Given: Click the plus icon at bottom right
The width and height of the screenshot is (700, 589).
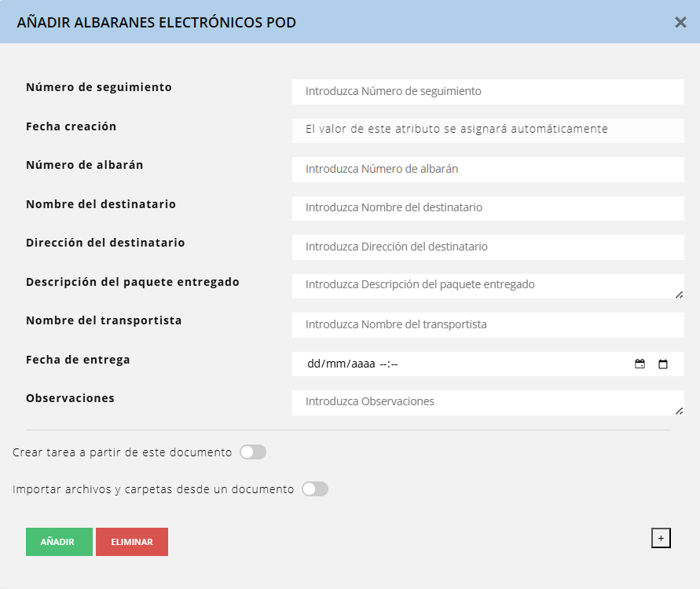Looking at the screenshot, I should click(661, 538).
